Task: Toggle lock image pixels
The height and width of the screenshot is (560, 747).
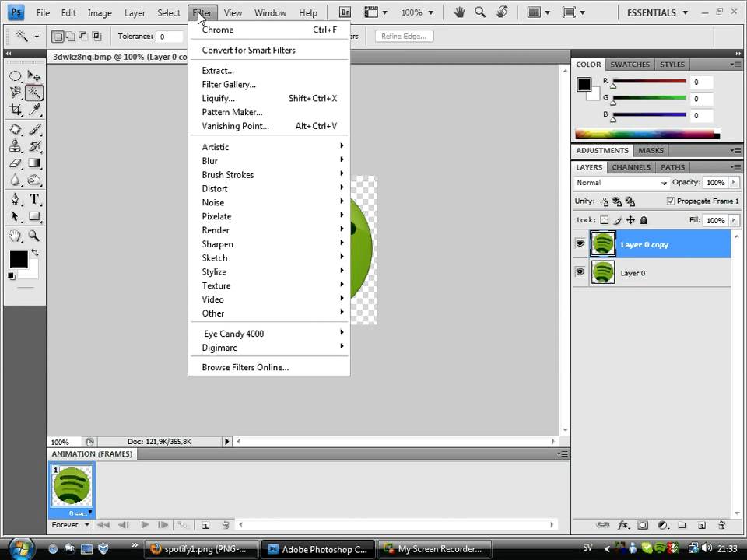Action: coord(618,220)
